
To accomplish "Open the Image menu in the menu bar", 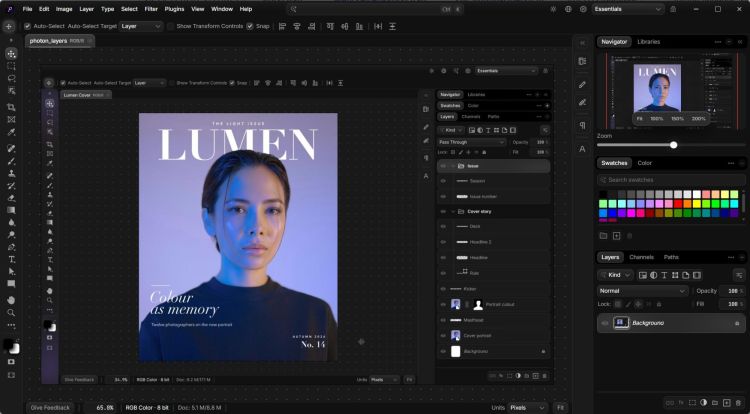I will click(x=64, y=9).
